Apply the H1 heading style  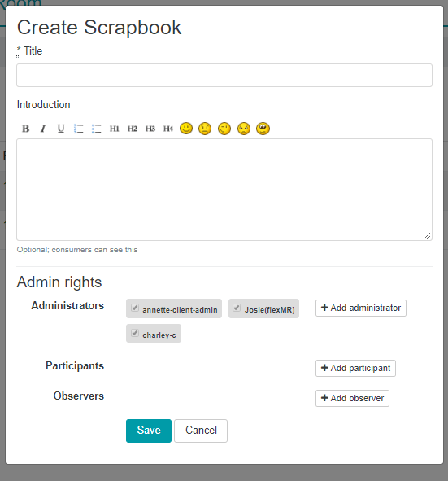click(x=115, y=129)
